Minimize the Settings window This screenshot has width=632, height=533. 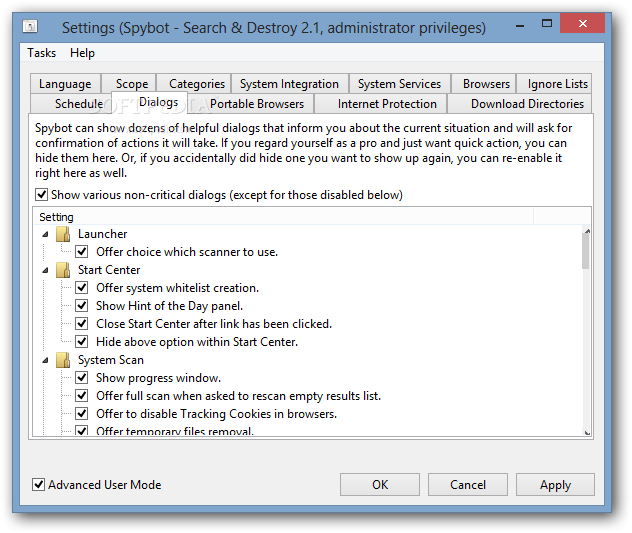pyautogui.click(x=520, y=24)
